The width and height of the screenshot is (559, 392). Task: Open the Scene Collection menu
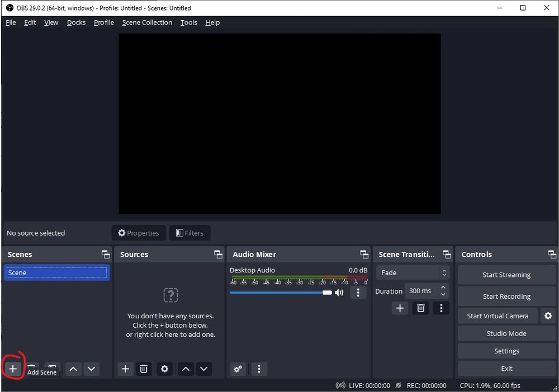pos(147,22)
